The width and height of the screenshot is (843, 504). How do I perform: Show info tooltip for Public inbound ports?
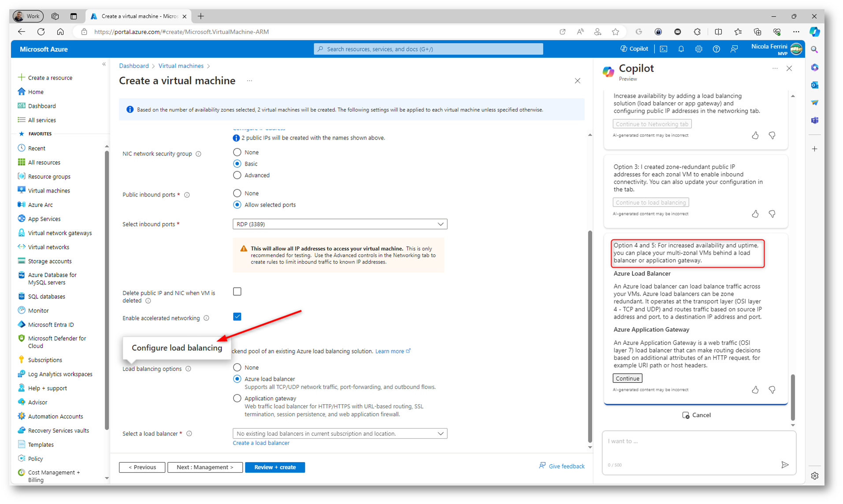187,195
